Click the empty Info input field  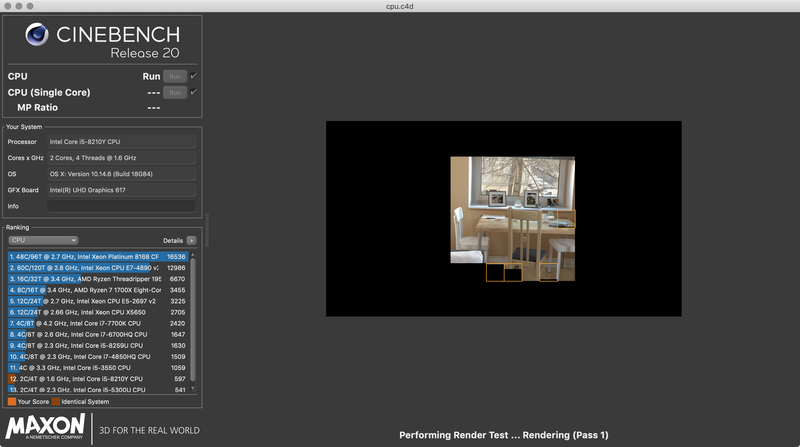[121, 206]
